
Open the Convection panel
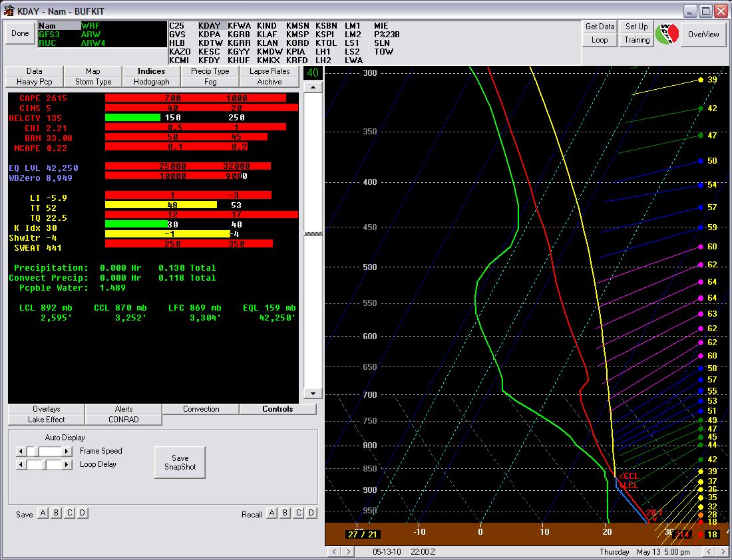(x=200, y=409)
